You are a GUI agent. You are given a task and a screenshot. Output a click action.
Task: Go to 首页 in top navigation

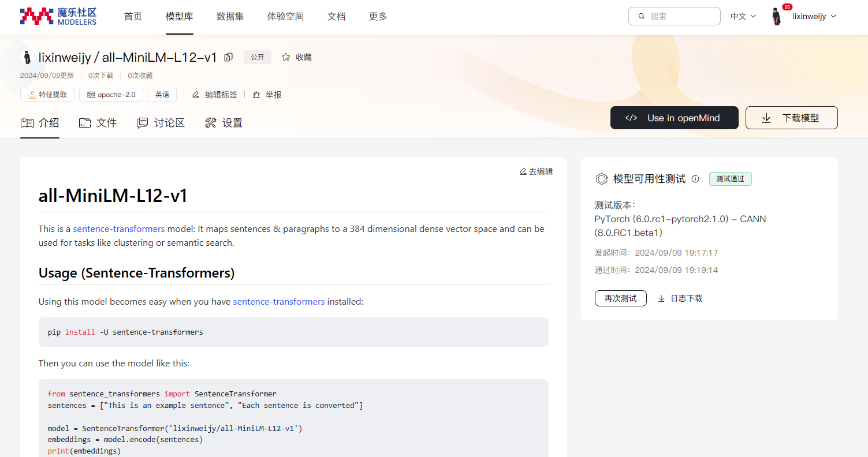pyautogui.click(x=133, y=16)
